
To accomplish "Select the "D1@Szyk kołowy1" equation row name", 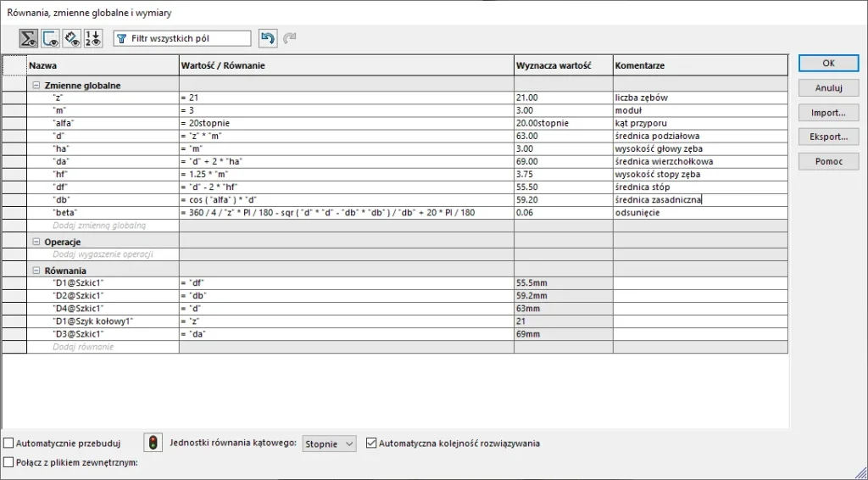I will (103, 321).
